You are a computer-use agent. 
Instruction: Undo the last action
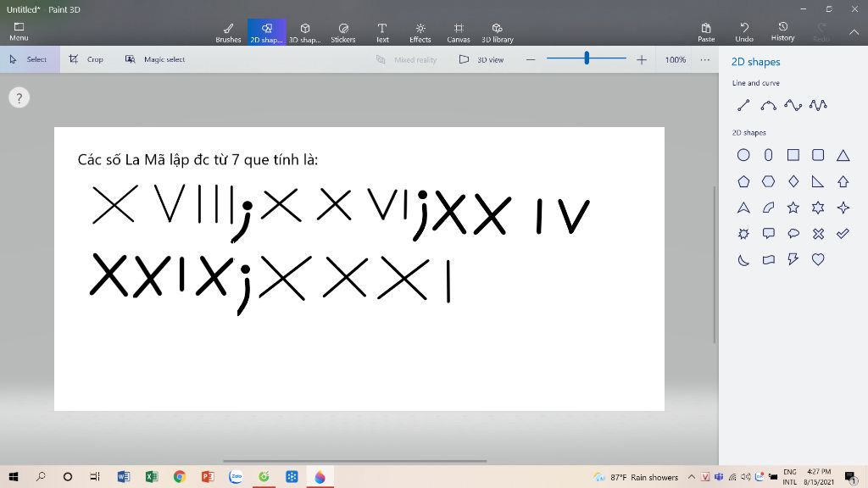(744, 32)
